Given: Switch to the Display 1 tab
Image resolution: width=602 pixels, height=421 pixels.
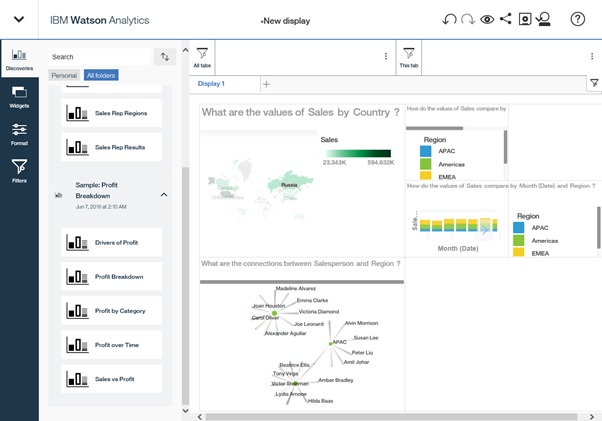Looking at the screenshot, I should pos(211,84).
